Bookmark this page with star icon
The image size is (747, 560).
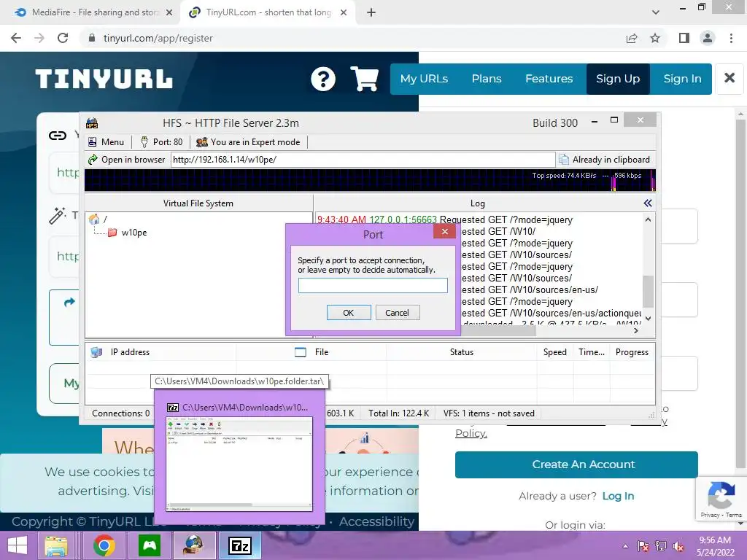(x=655, y=38)
